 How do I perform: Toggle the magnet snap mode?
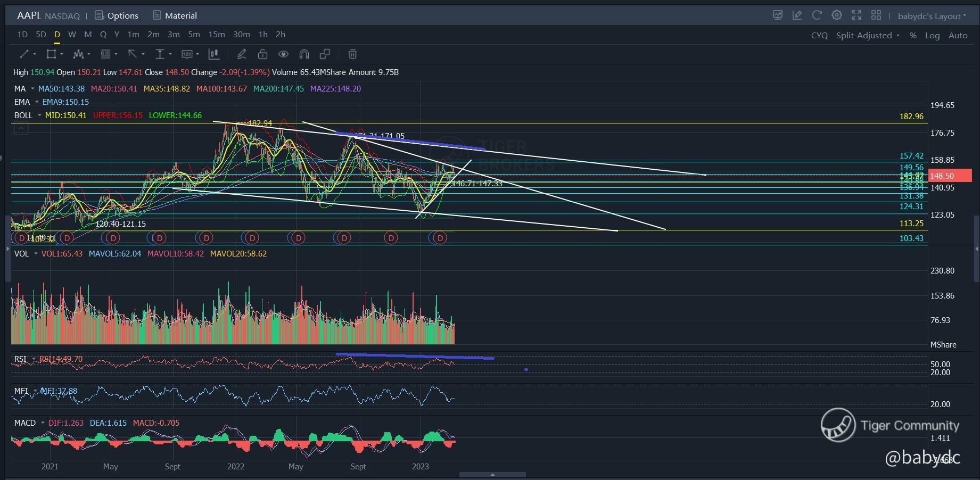304,54
